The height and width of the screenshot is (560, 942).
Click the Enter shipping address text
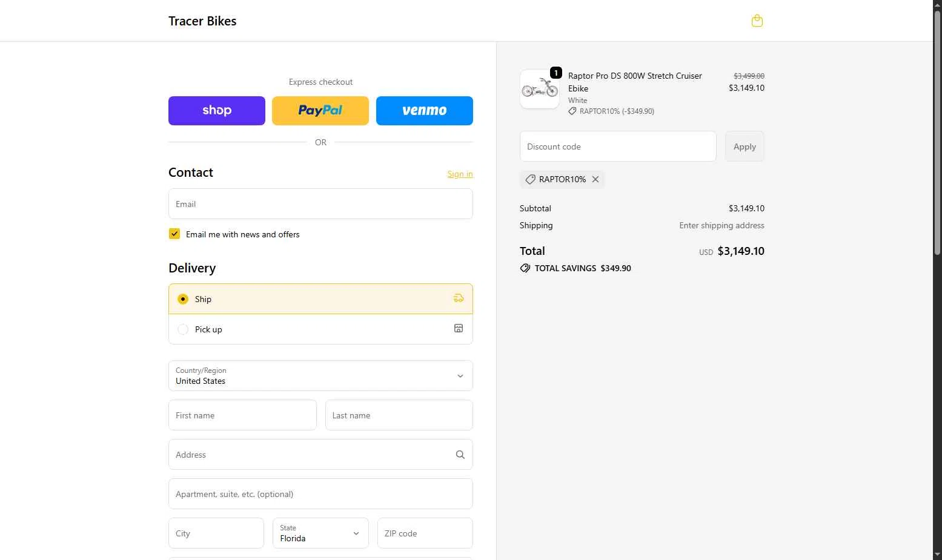pos(721,225)
